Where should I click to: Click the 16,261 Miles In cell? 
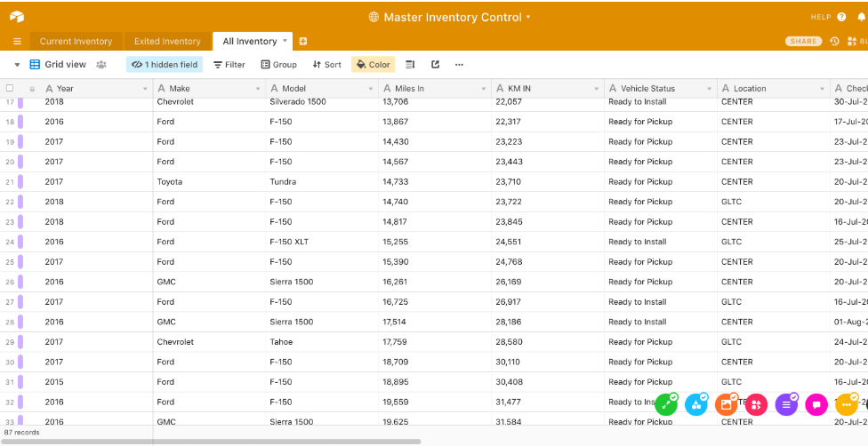pyautogui.click(x=435, y=282)
